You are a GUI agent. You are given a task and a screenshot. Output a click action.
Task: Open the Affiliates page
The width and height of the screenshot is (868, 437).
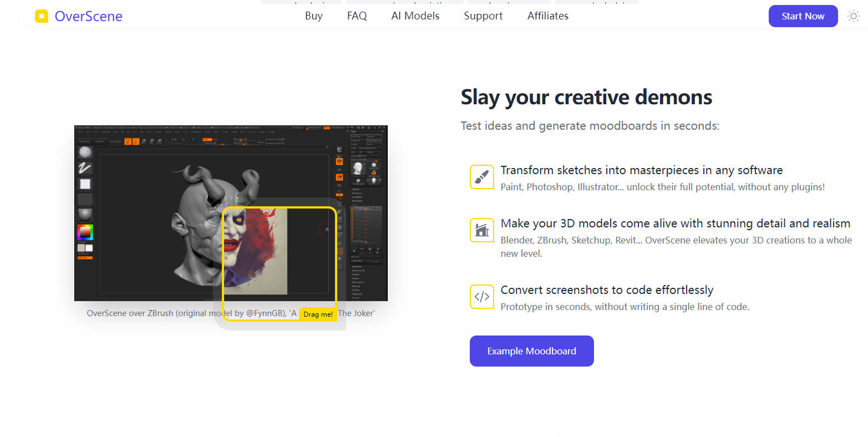coord(547,16)
